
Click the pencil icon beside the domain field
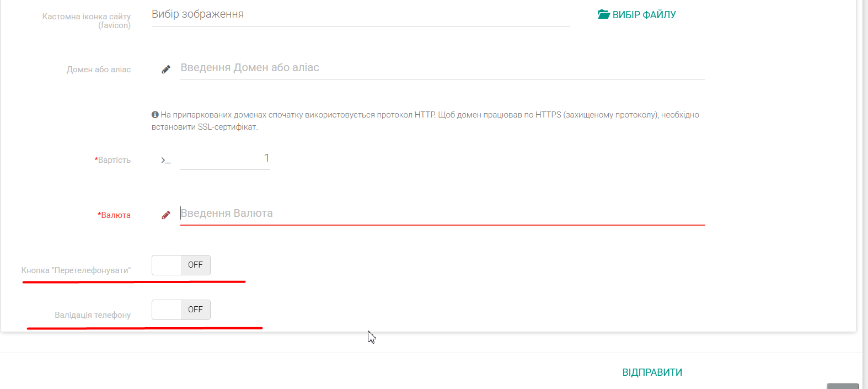pos(165,70)
